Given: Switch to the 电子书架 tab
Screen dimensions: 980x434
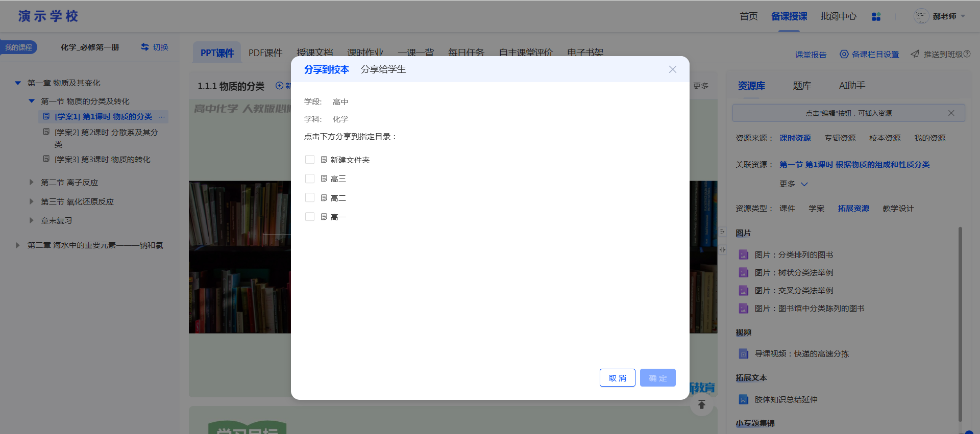Looking at the screenshot, I should pos(585,53).
